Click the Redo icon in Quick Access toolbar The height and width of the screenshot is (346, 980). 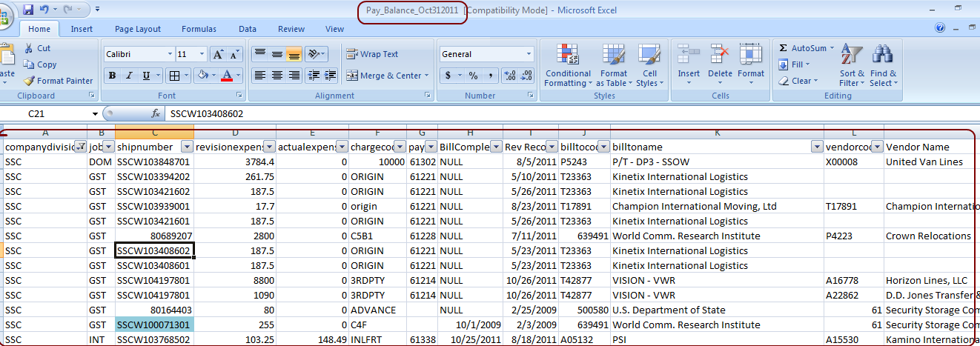click(x=68, y=10)
